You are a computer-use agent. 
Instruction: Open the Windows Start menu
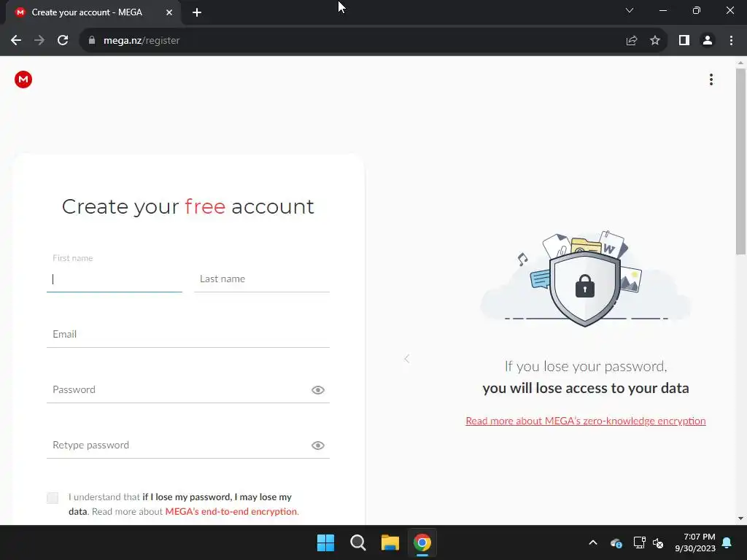coord(326,542)
